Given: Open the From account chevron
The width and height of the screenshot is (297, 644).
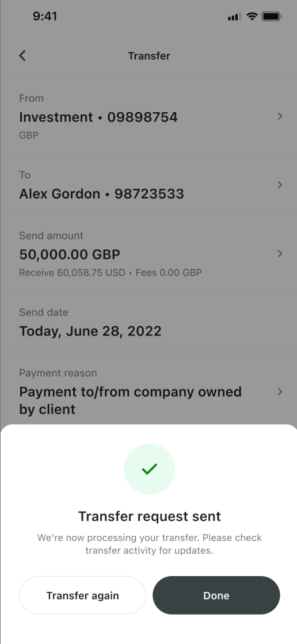Looking at the screenshot, I should pos(280,117).
